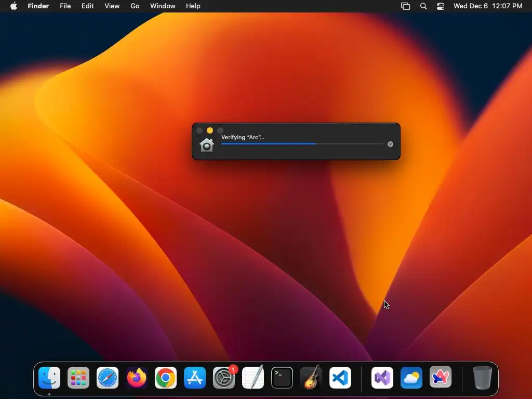This screenshot has height=399, width=532.
Task: Open Launchpad in the Dock
Action: [x=78, y=378]
